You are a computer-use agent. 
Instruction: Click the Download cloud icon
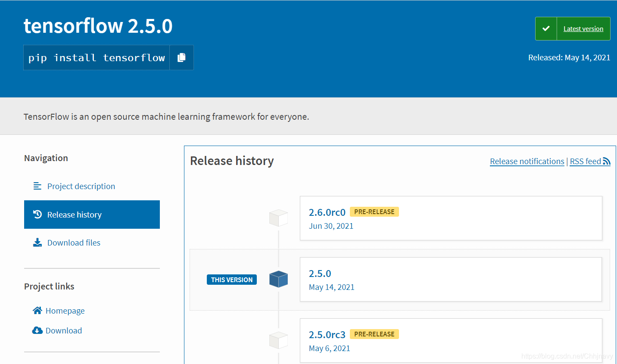coord(37,330)
